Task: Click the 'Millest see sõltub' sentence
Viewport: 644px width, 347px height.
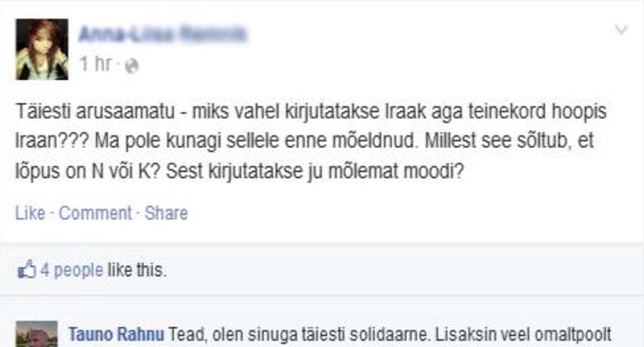Action: click(x=509, y=141)
